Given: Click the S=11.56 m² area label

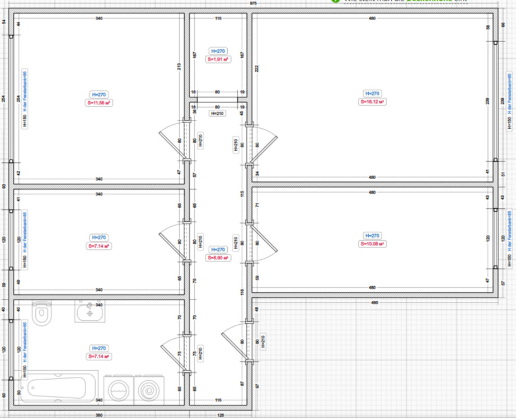Looking at the screenshot, I should (x=99, y=103).
